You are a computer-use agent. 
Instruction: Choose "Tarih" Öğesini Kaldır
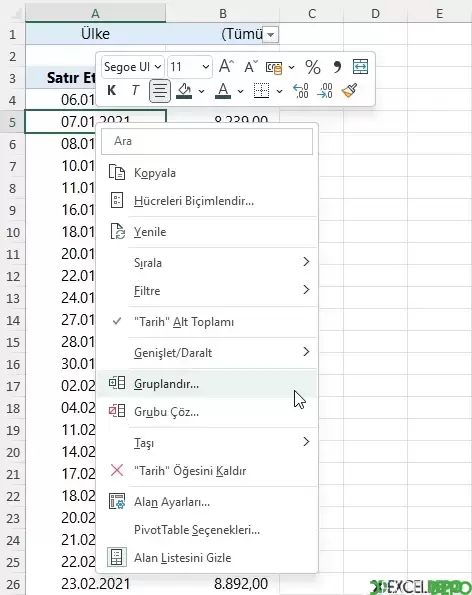pyautogui.click(x=207, y=471)
